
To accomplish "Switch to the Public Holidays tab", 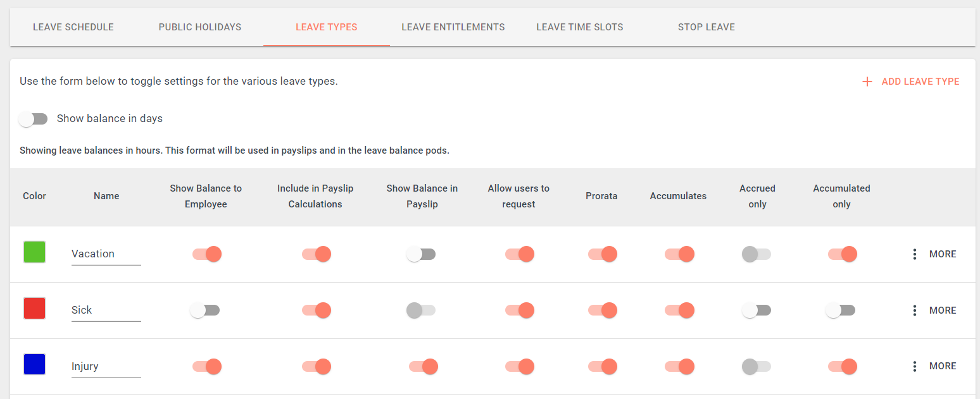I will pos(200,27).
